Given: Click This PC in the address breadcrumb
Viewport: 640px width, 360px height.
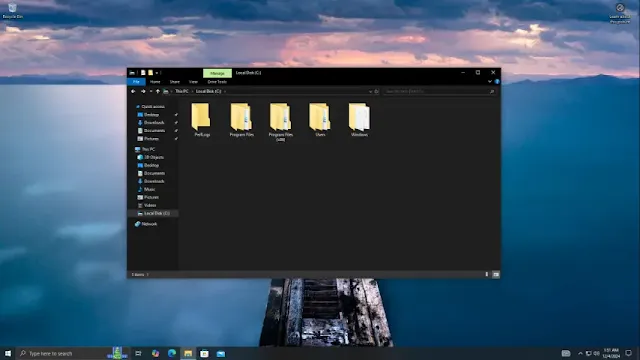Looking at the screenshot, I should (x=182, y=91).
